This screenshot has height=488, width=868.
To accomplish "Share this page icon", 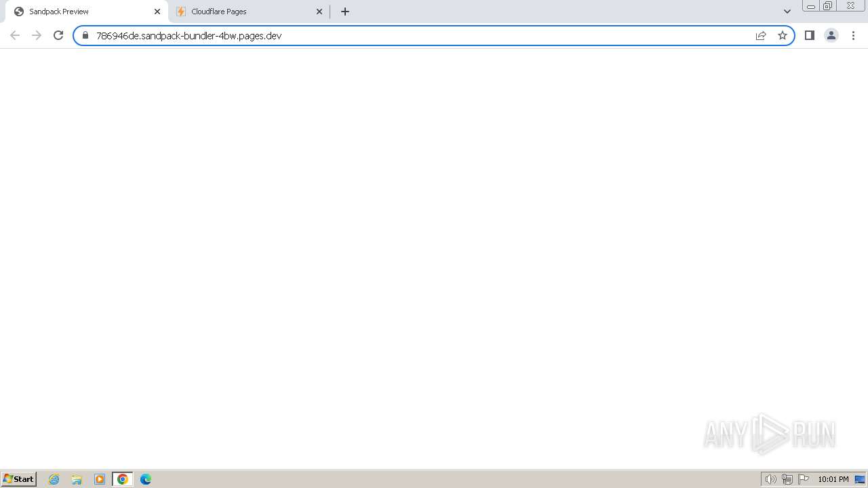I will (761, 35).
